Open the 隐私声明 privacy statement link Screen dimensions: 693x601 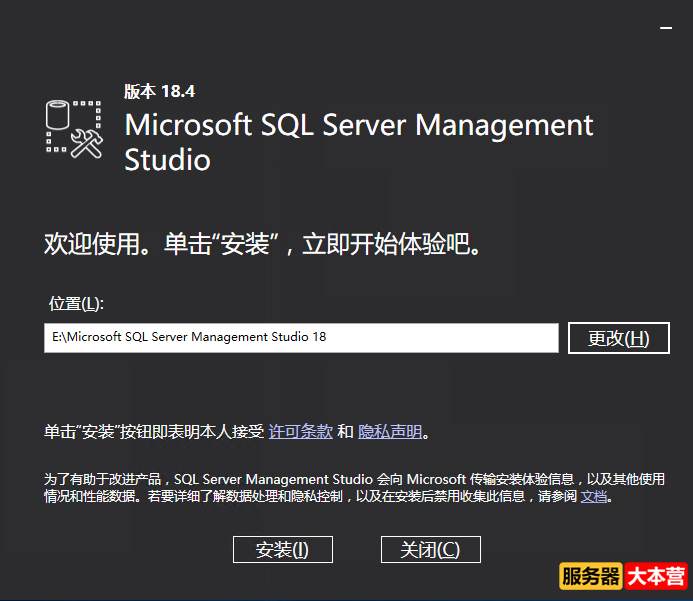tap(390, 431)
